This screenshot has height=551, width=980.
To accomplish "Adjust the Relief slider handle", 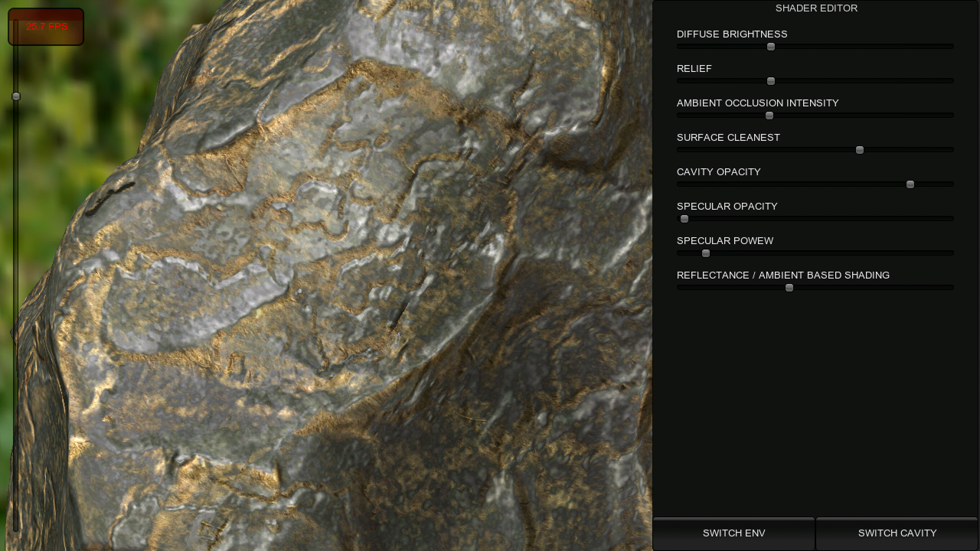I will (x=771, y=81).
